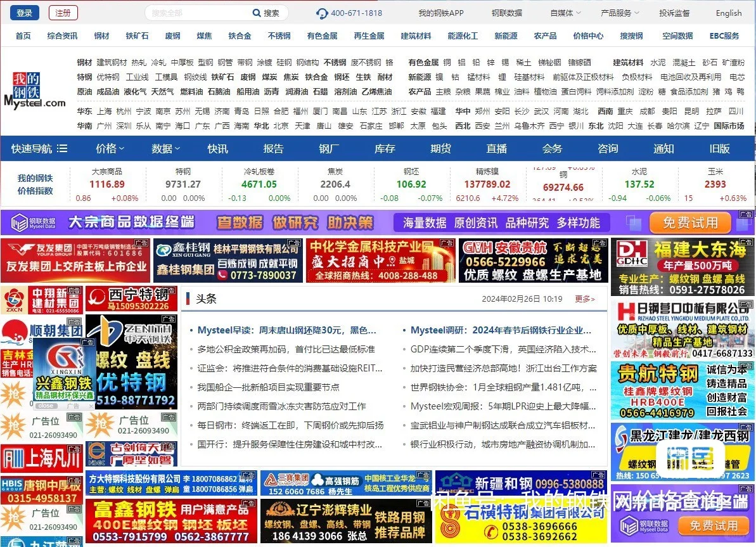Viewport: 756px width, 547px height.
Task: Click the 登录 button
Action: pyautogui.click(x=24, y=12)
